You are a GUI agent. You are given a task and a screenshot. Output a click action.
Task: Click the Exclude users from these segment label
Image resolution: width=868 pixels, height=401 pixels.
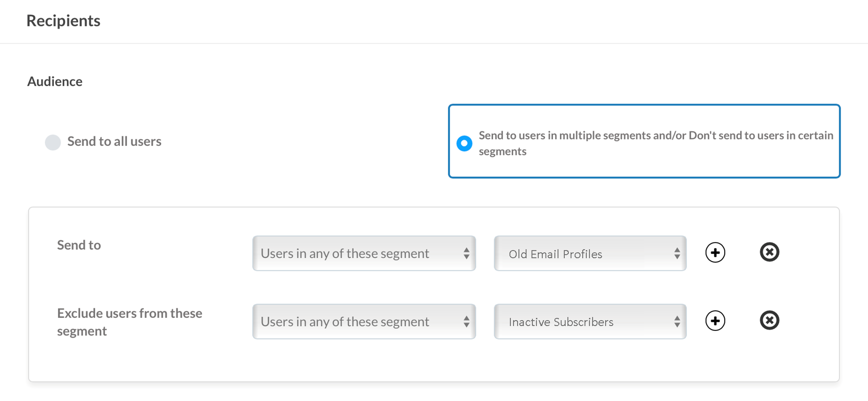pyautogui.click(x=130, y=322)
